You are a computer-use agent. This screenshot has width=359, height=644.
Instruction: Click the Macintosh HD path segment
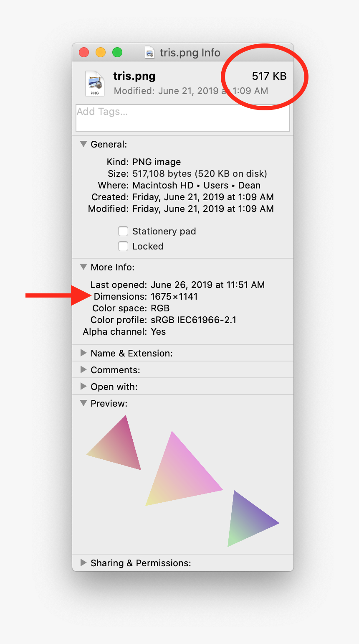[x=163, y=185]
